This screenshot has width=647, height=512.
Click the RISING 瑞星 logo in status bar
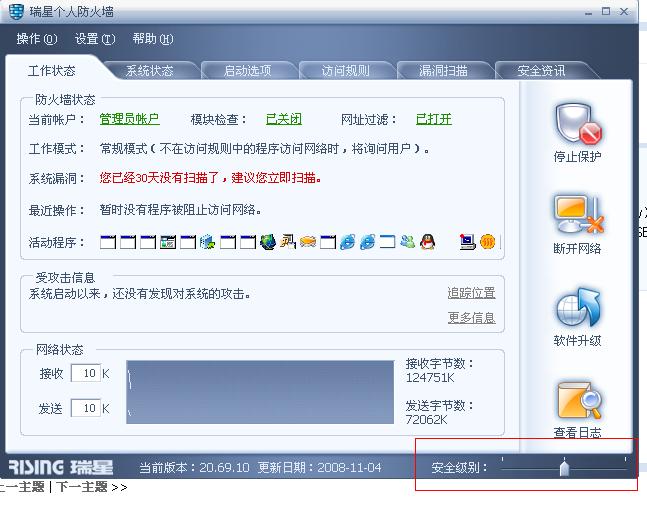pos(61,467)
